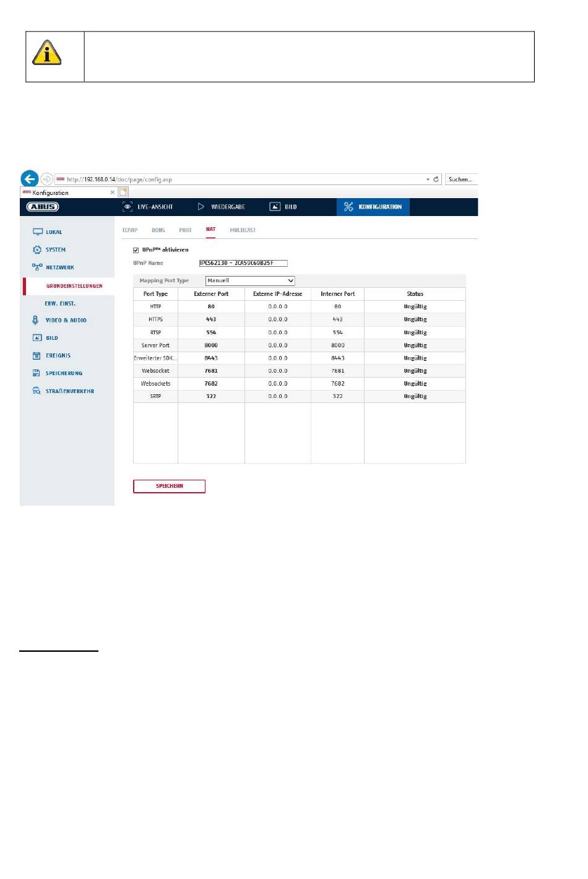The width and height of the screenshot is (588, 879).
Task: Click the page refresh icon
Action: [x=436, y=180]
